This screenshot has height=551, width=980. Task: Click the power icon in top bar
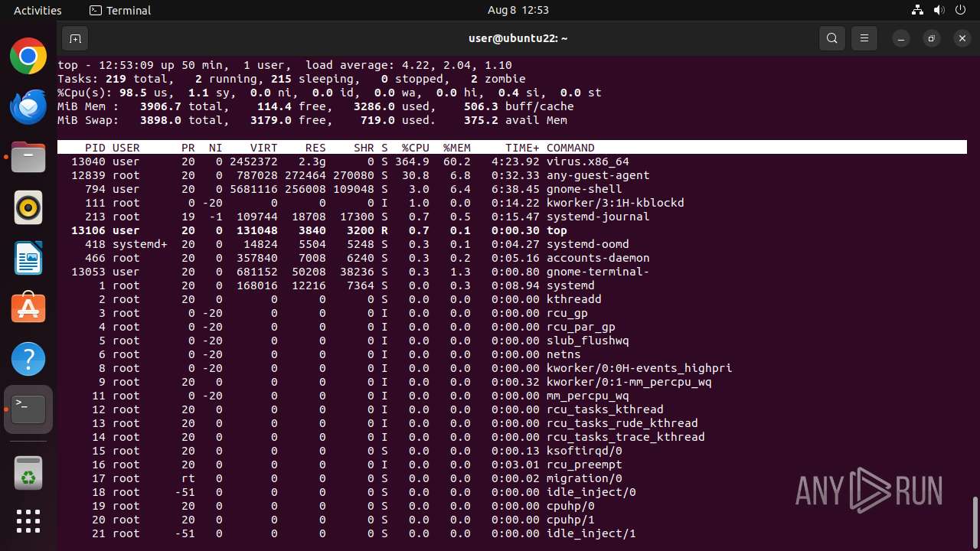[x=961, y=10]
